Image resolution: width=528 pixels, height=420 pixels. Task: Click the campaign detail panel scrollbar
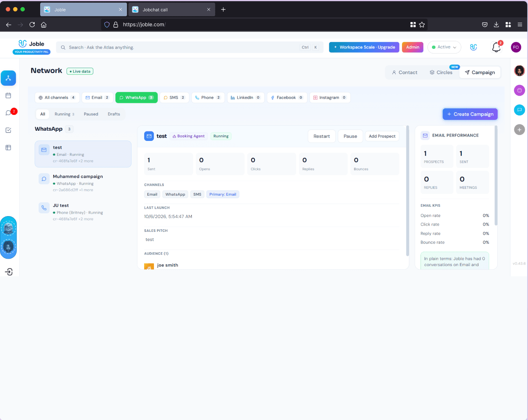click(408, 191)
